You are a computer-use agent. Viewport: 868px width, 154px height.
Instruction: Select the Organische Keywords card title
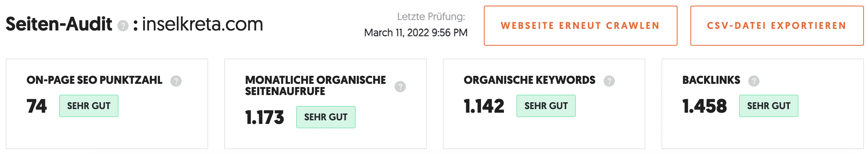(x=530, y=80)
